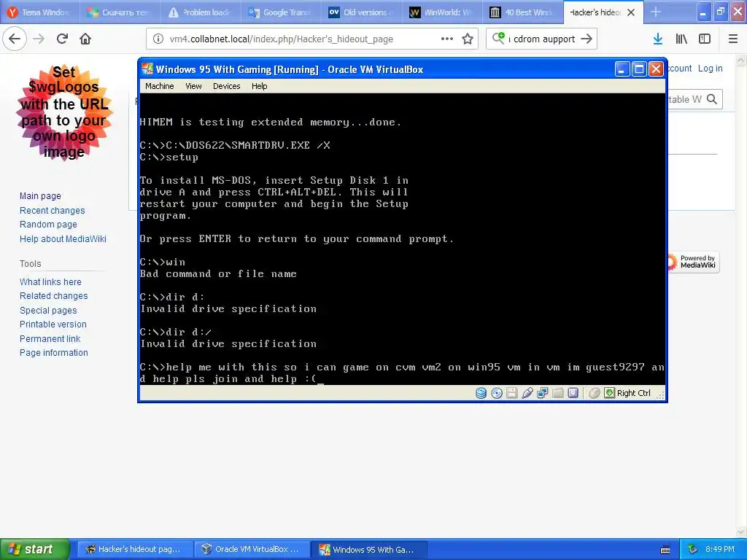This screenshot has height=560, width=747.
Task: Click the hard disk activity indicator icon
Action: click(x=481, y=393)
